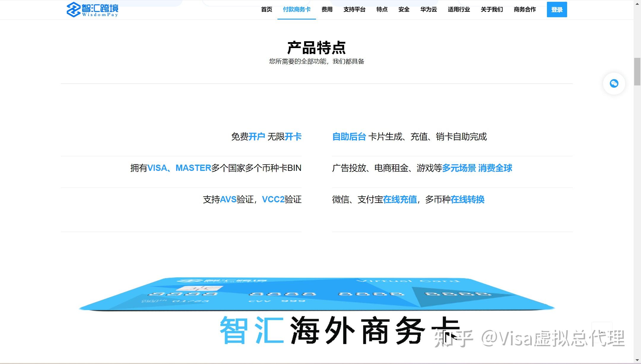Click the scrollbar up arrow
The width and height of the screenshot is (641, 364).
[x=637, y=4]
